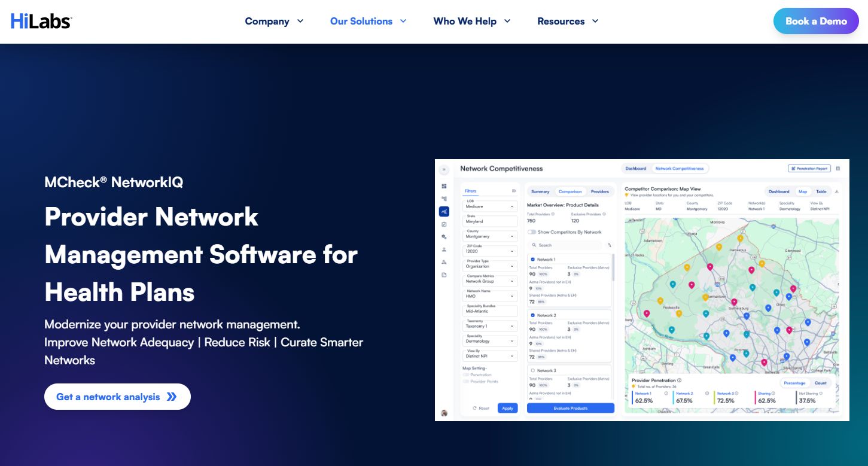Expand the Company navigation menu
Image resolution: width=868 pixels, height=466 pixels.
click(x=274, y=21)
